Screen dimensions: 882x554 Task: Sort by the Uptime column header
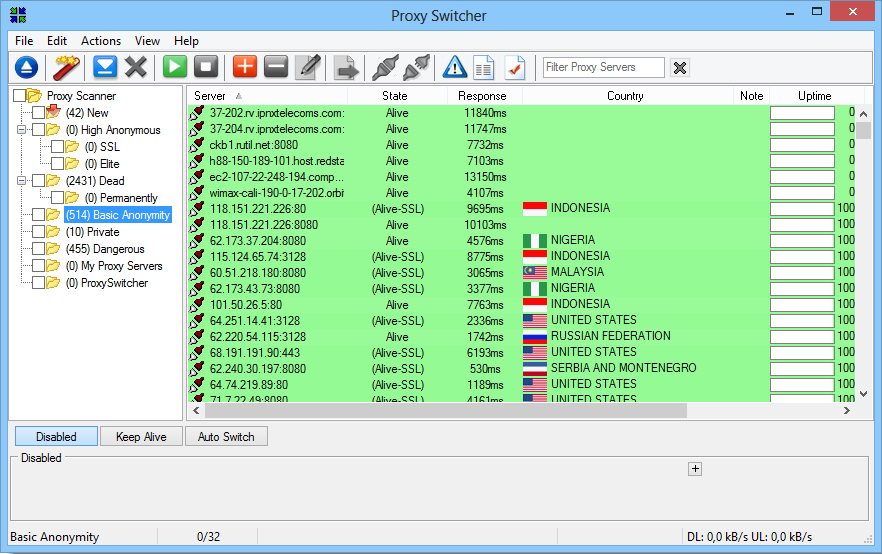[x=815, y=96]
